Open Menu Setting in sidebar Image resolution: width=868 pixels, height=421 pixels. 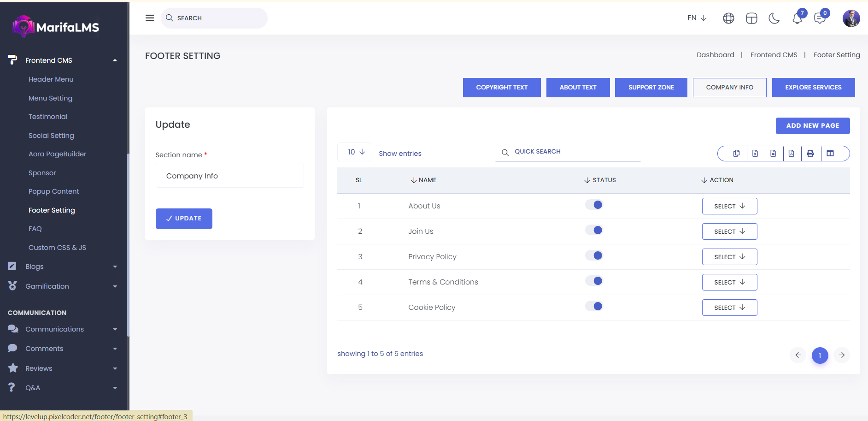tap(50, 98)
